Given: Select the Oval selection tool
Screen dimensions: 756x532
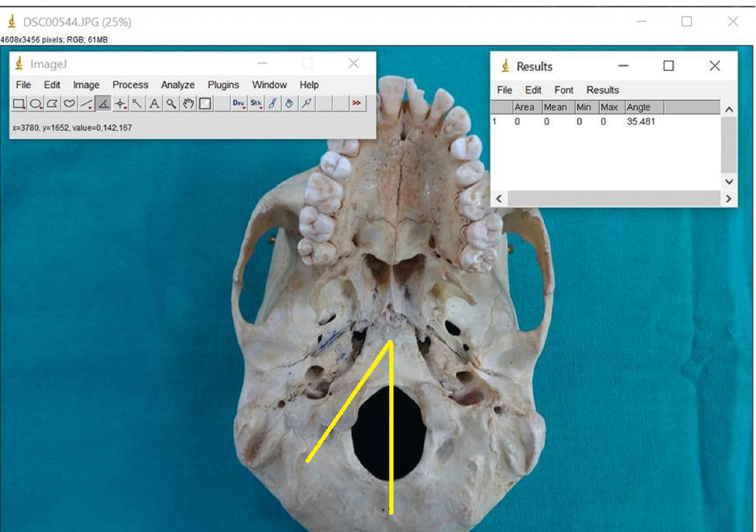Looking at the screenshot, I should (35, 104).
